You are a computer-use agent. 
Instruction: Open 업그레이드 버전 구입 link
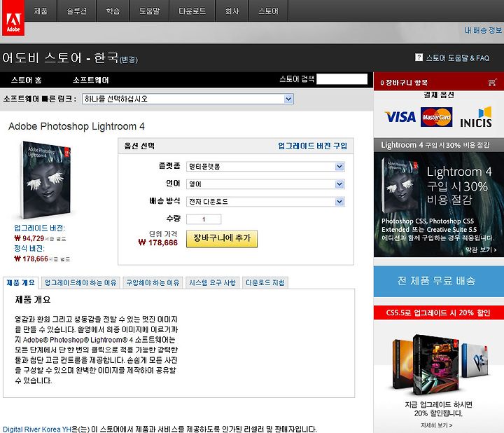click(x=312, y=146)
